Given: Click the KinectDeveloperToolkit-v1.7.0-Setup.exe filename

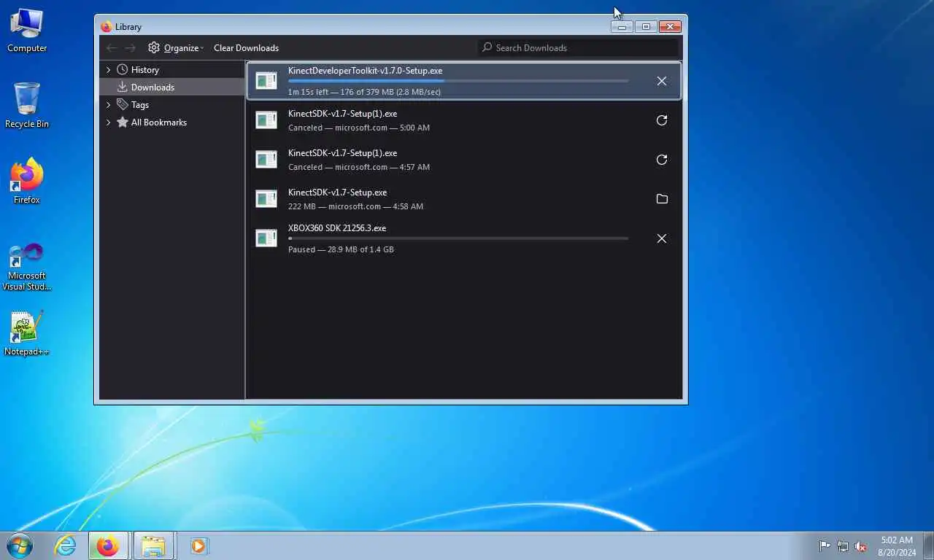Looking at the screenshot, I should 365,71.
